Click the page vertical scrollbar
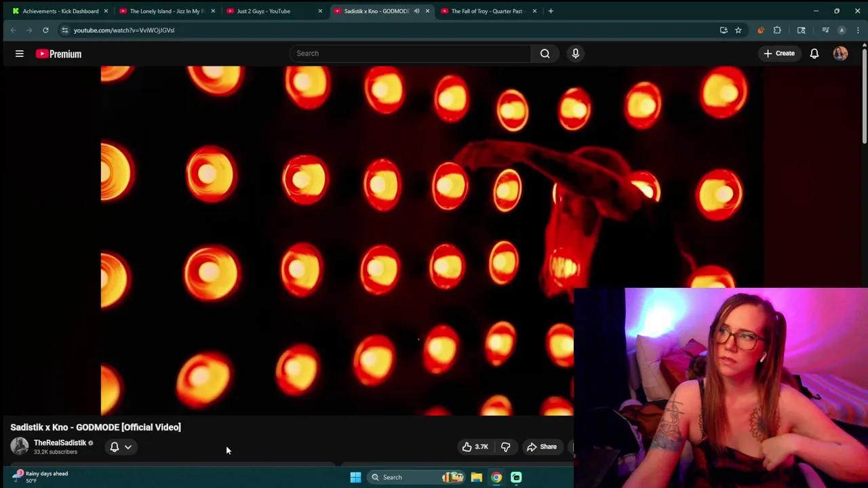The image size is (868, 488). [x=865, y=95]
